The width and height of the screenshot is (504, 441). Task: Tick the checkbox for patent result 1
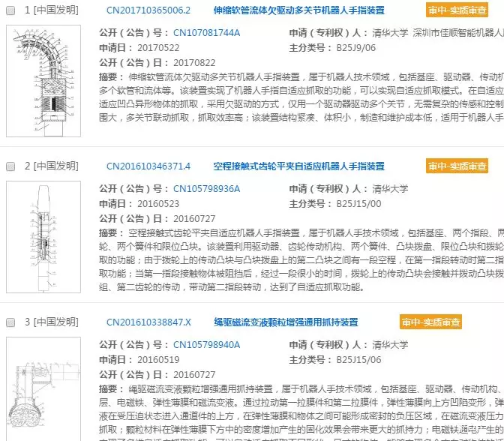coord(10,10)
